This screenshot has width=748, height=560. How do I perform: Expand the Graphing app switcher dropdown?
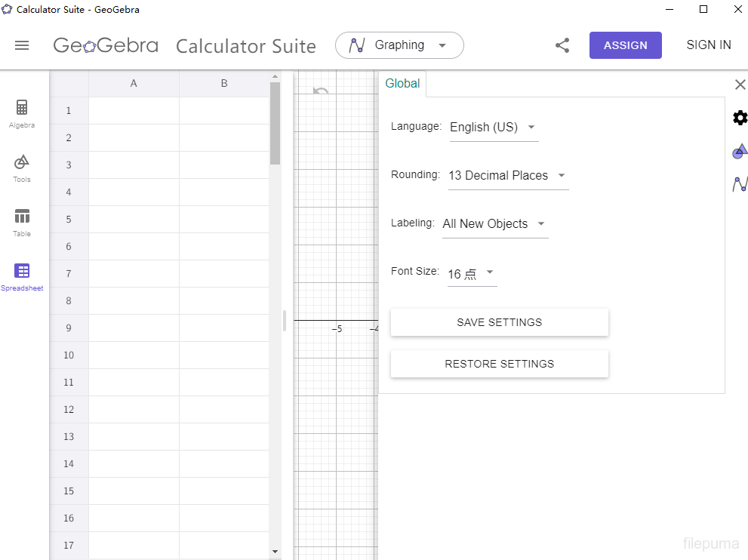click(x=399, y=45)
